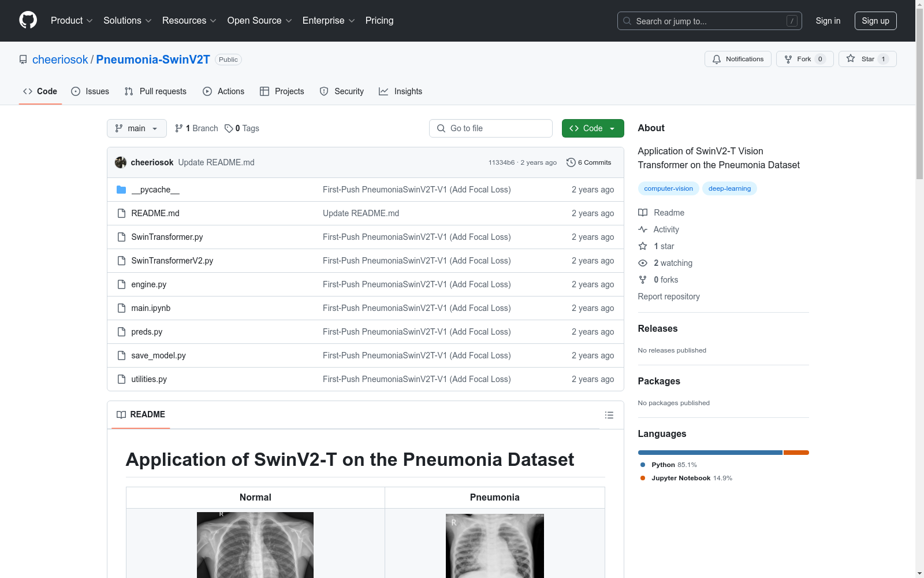Expand the Product menu
This screenshot has width=924, height=578.
pyautogui.click(x=72, y=21)
